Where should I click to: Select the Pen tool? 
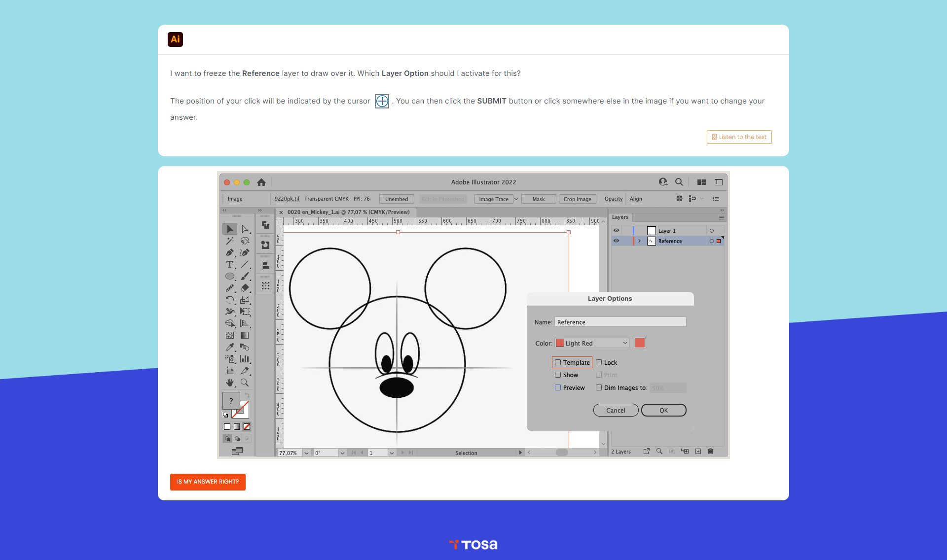point(229,253)
